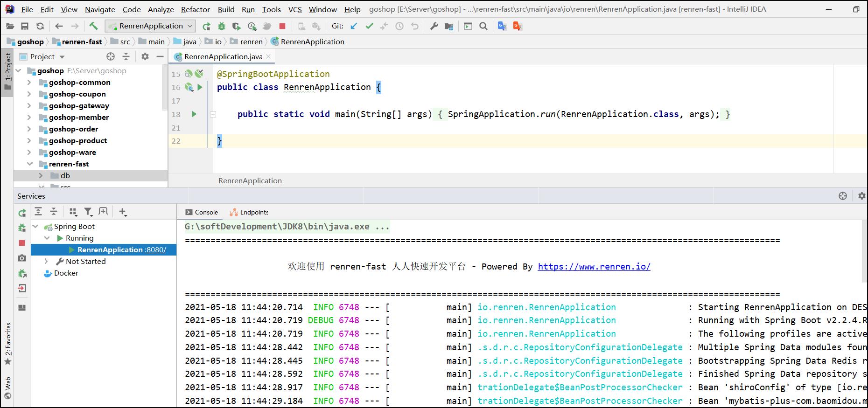Open Project panel gear options

[x=145, y=56]
